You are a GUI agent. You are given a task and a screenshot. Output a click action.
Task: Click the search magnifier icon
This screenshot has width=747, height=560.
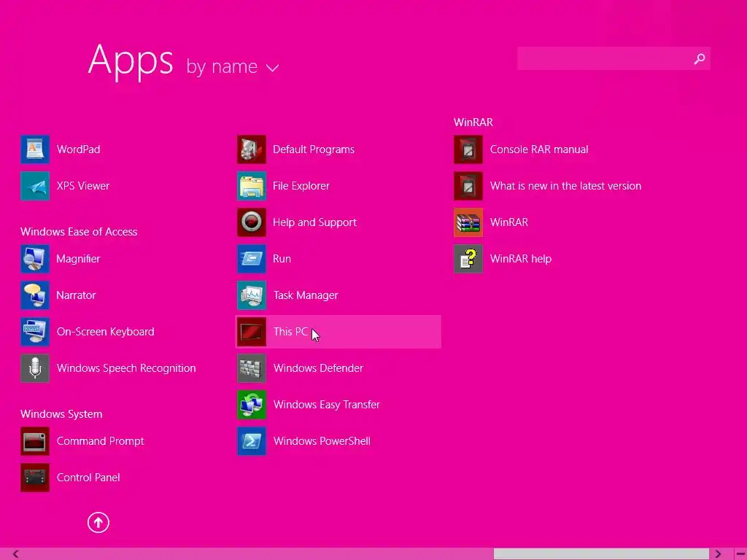point(700,58)
